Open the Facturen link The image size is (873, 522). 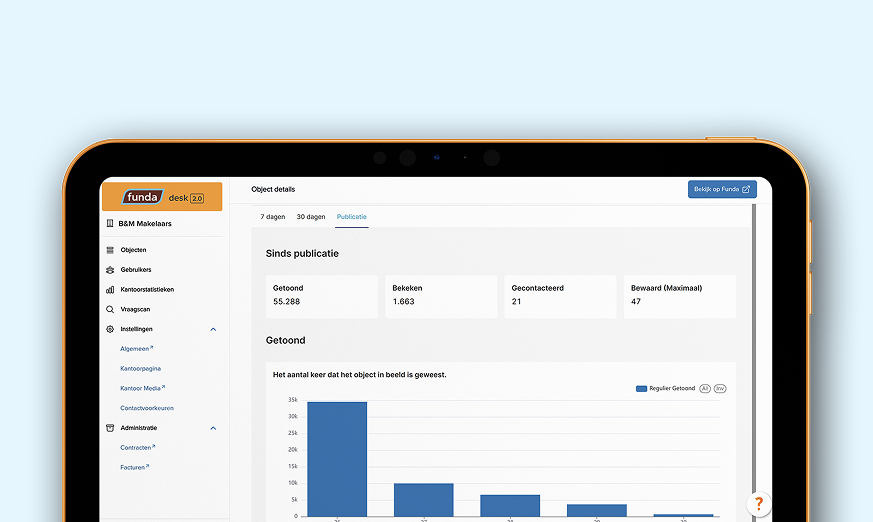(135, 467)
